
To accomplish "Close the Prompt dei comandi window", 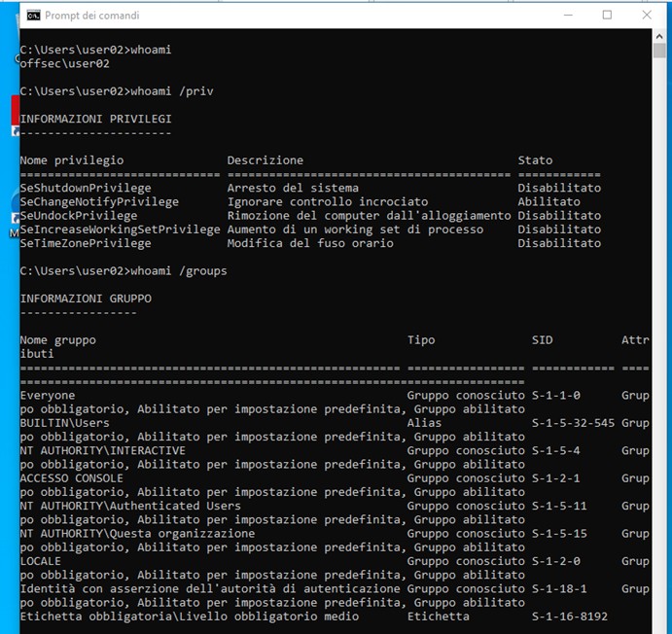I will tap(647, 16).
